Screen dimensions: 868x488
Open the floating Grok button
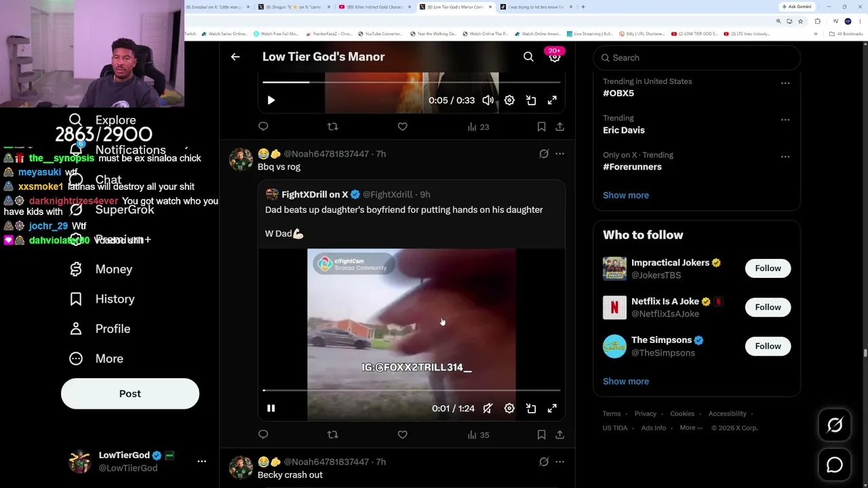(835, 425)
